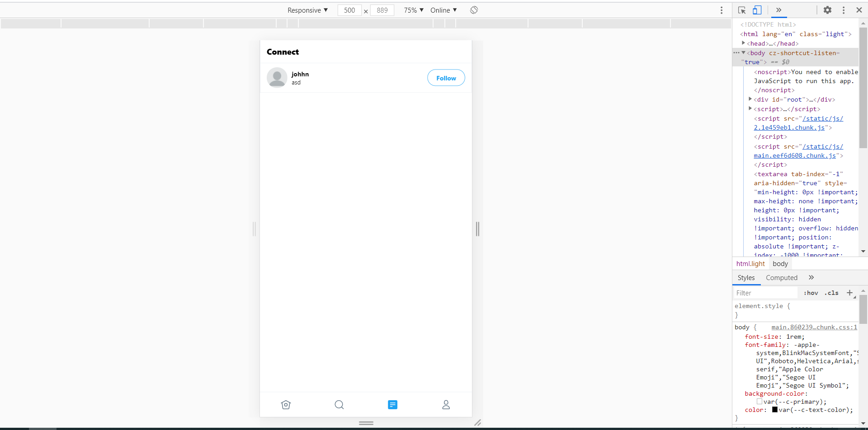
Task: Toggle the :hov element state panel
Action: (811, 293)
